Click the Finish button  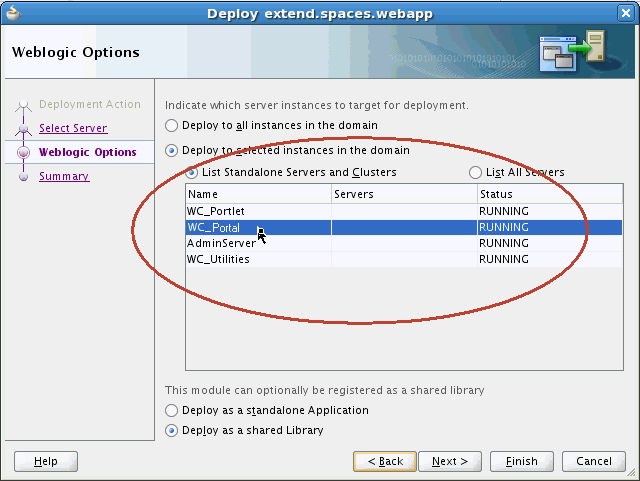coord(522,461)
